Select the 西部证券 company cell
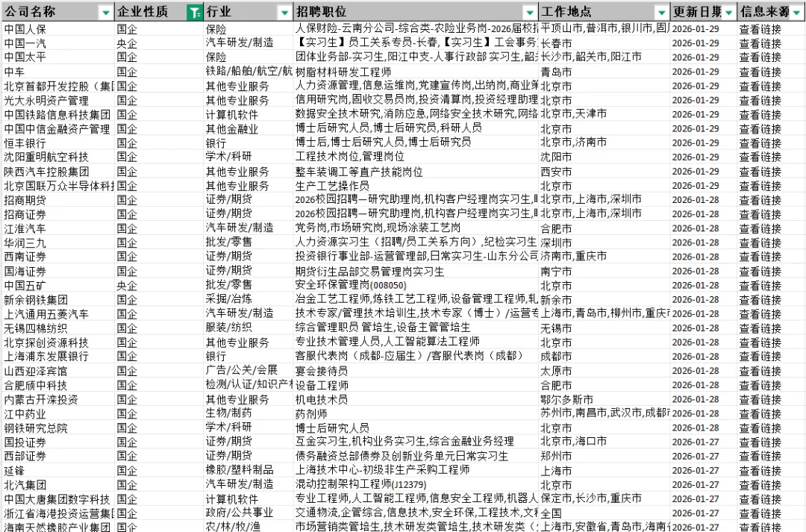 coord(58,456)
